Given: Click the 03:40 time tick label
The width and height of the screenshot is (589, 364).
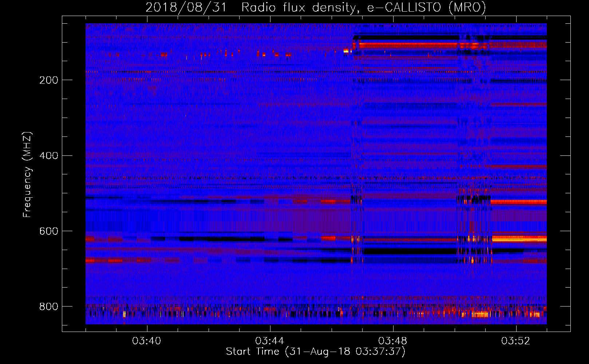Looking at the screenshot, I should click(147, 341).
